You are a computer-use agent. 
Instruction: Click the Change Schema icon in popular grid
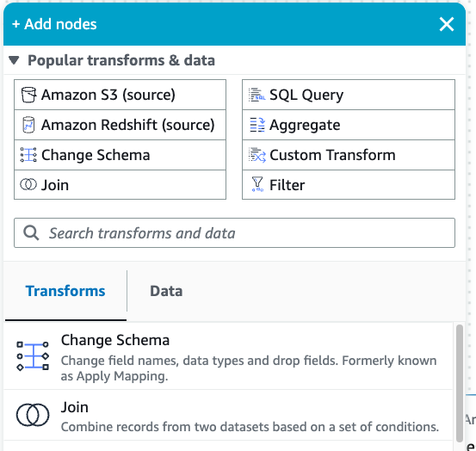point(28,155)
